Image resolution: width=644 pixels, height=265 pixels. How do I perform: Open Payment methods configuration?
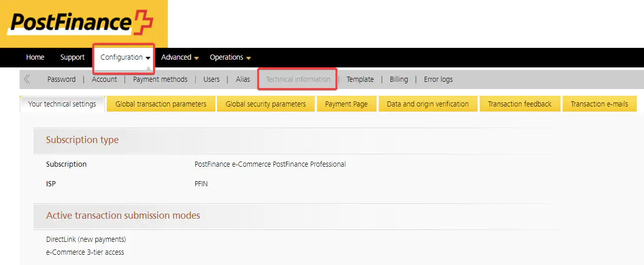[x=160, y=79]
